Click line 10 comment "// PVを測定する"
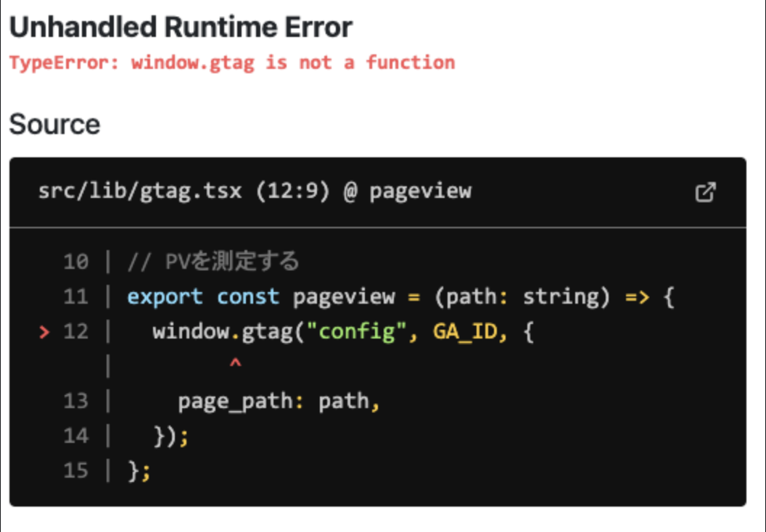Screen dimensions: 766x532 click(x=213, y=261)
